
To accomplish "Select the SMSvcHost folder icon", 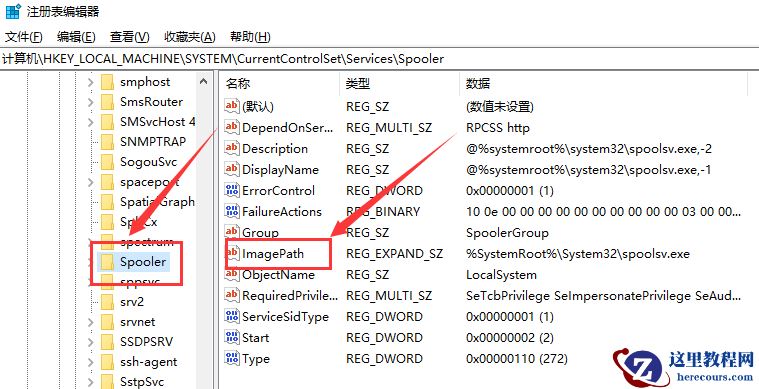I will [107, 122].
